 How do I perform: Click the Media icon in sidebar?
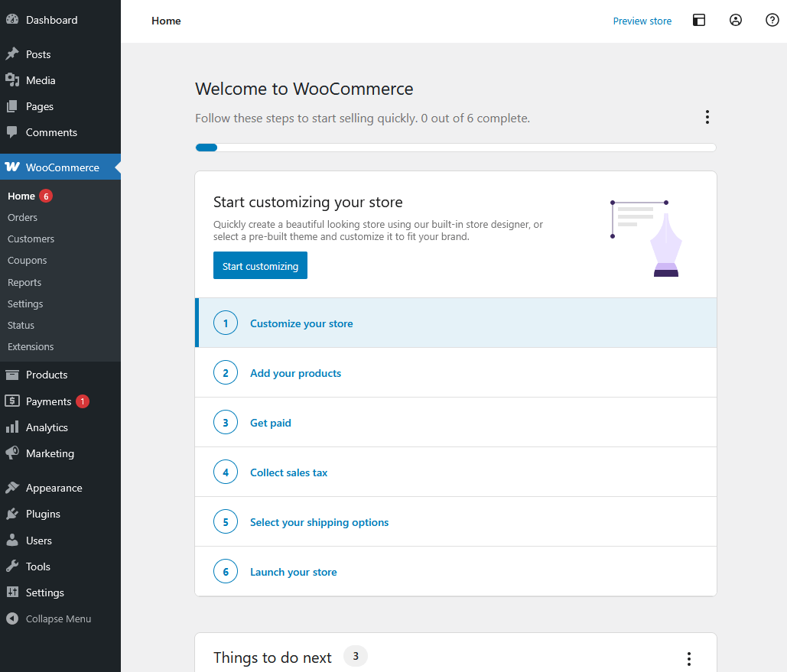(12, 80)
